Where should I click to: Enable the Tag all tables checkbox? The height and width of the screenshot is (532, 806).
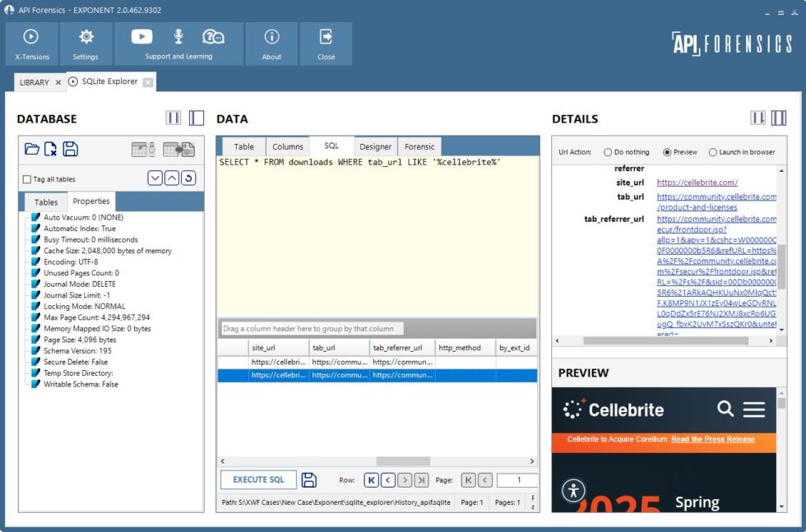point(27,179)
